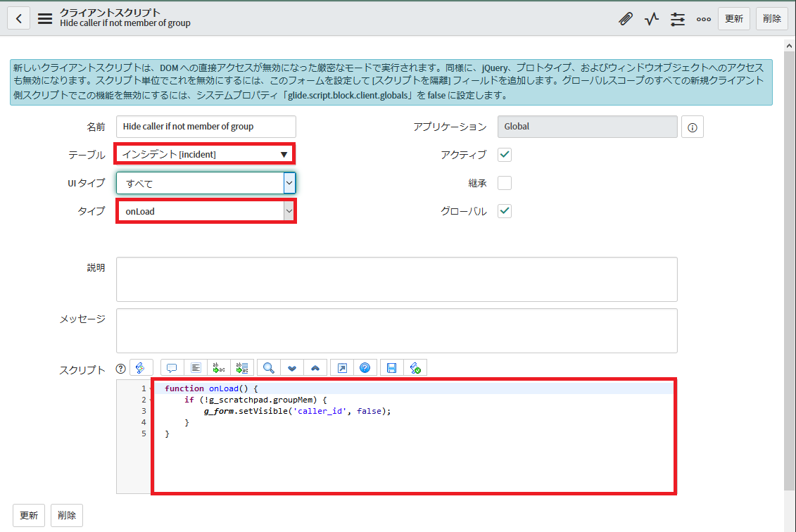Click the scrollbar up arrow

[789, 46]
